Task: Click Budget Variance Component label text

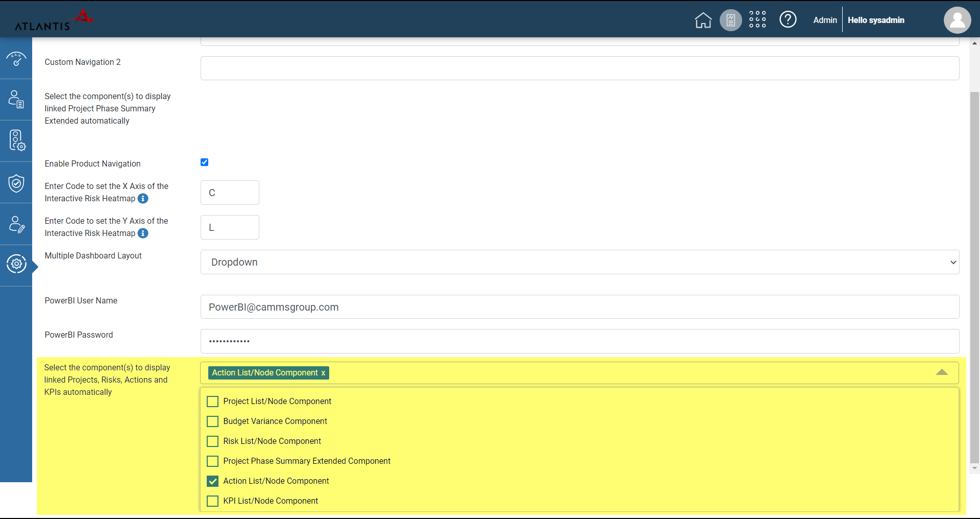Action: 275,421
